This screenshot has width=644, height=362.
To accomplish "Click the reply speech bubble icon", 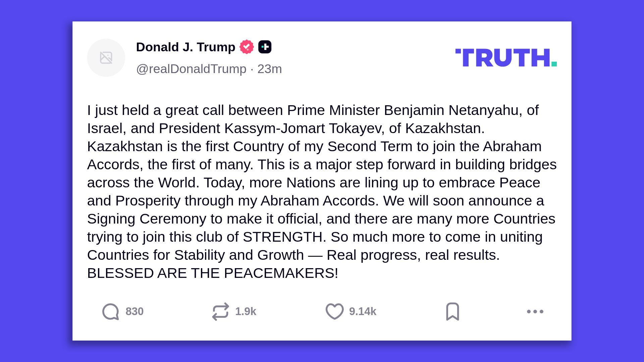I will (111, 312).
